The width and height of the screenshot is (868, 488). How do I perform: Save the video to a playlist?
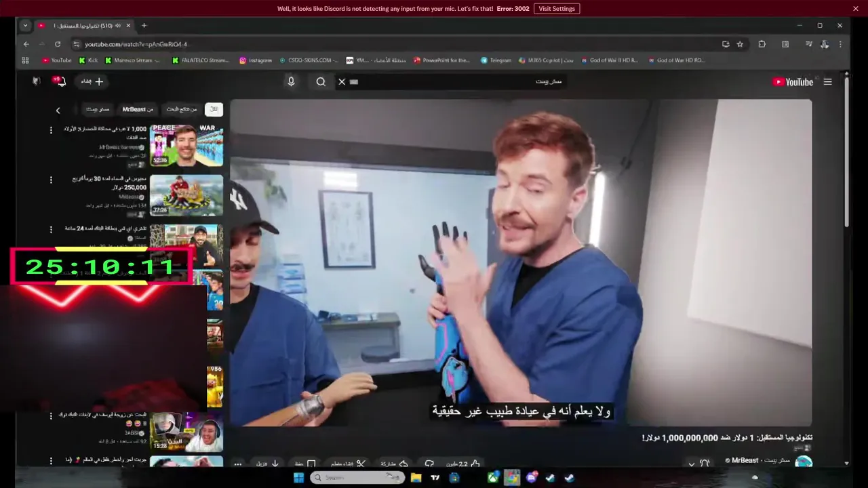coord(305,464)
